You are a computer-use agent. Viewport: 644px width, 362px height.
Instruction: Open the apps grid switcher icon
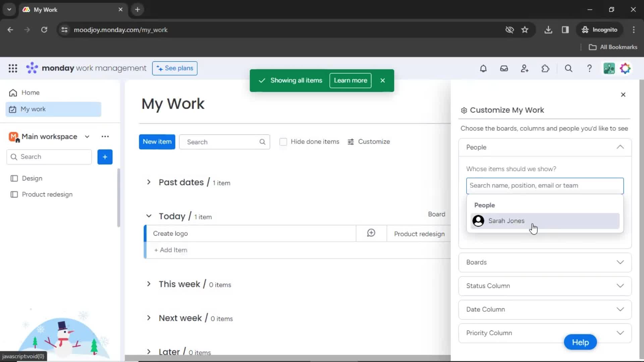(13, 68)
